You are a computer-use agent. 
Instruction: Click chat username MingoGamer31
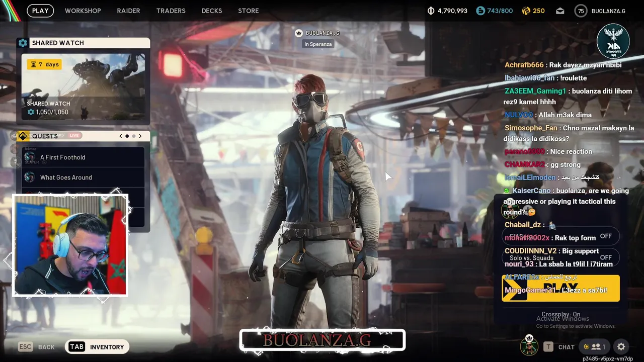coord(530,290)
